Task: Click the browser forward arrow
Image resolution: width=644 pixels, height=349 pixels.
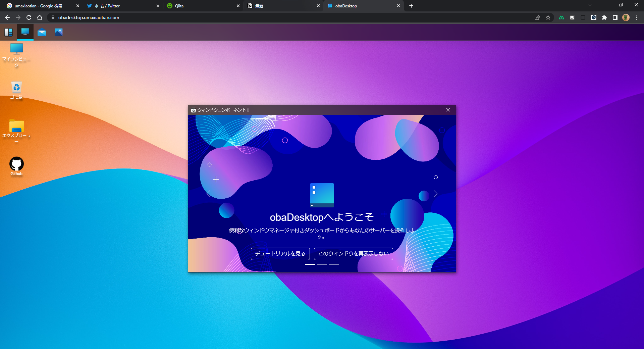Action: pyautogui.click(x=18, y=17)
